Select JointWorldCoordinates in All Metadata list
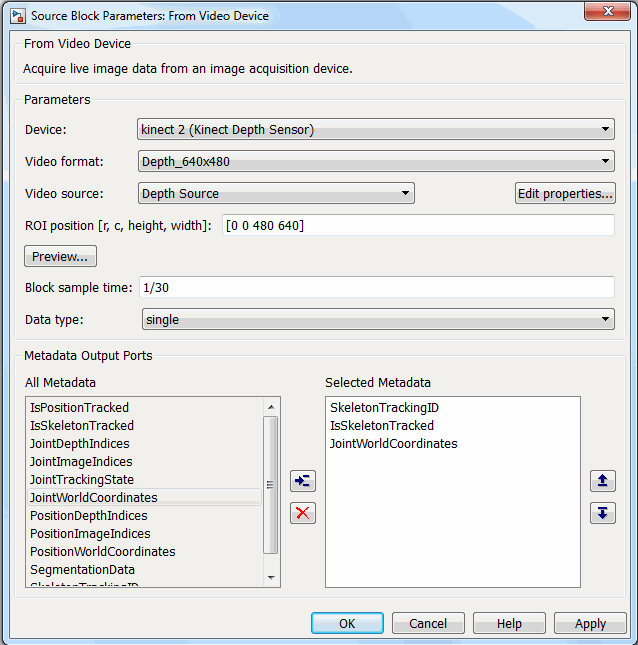The image size is (638, 645). click(144, 498)
